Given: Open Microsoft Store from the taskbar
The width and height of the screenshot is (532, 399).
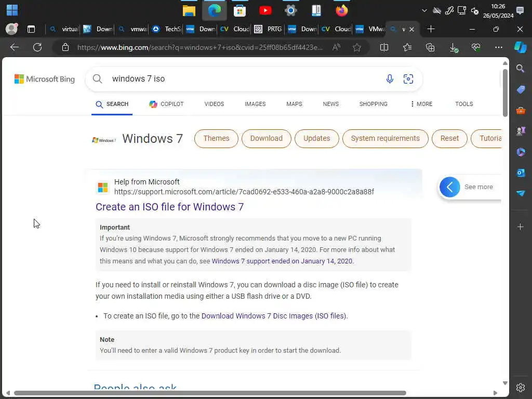Looking at the screenshot, I should click(240, 11).
